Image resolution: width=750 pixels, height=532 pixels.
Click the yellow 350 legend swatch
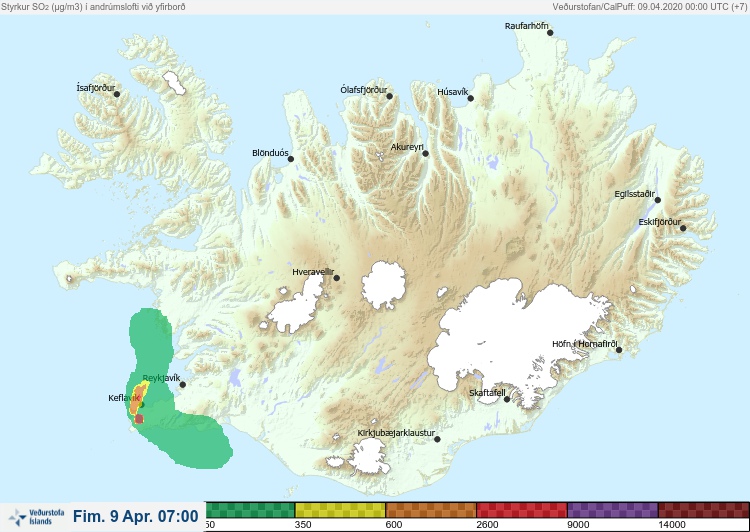coord(340,510)
